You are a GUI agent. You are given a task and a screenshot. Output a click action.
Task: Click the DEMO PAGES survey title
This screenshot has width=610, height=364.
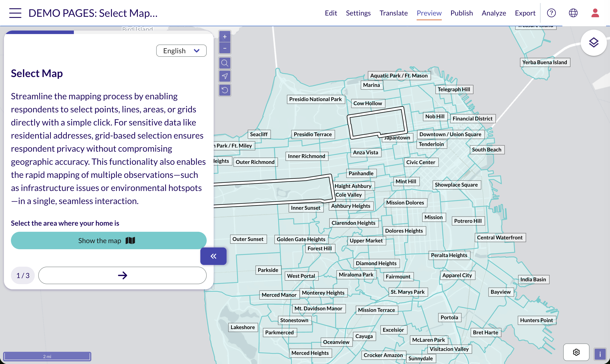(x=93, y=13)
